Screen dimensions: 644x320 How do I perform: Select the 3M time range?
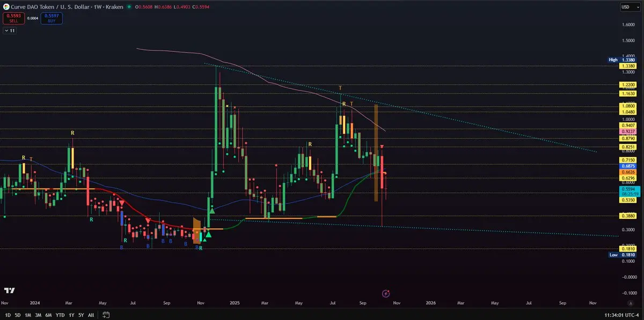(38, 315)
